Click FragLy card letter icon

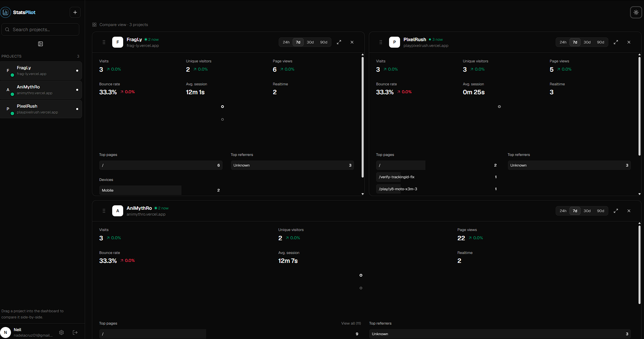[118, 42]
